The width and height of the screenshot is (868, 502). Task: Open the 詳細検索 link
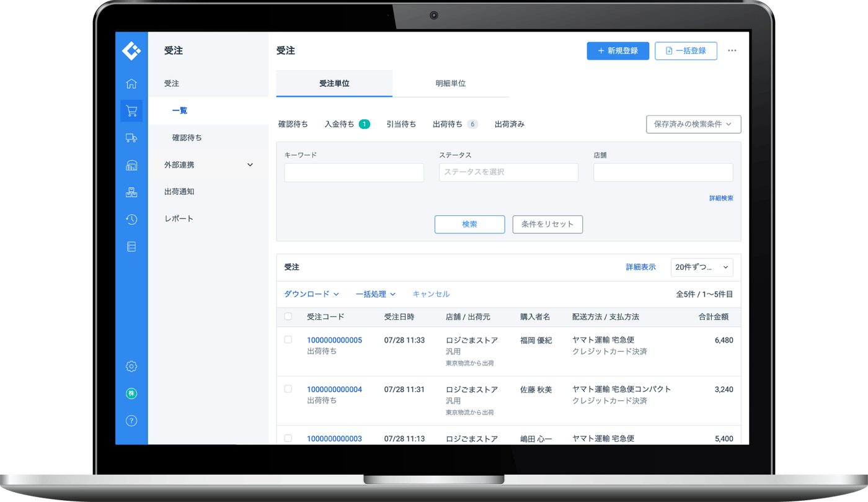pos(721,199)
